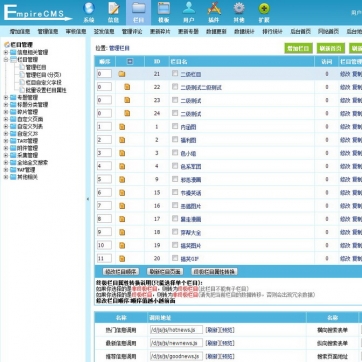The image size is (362, 362).
Task: Open 管理信息 in the secondary menu bar
Action: [48, 32]
